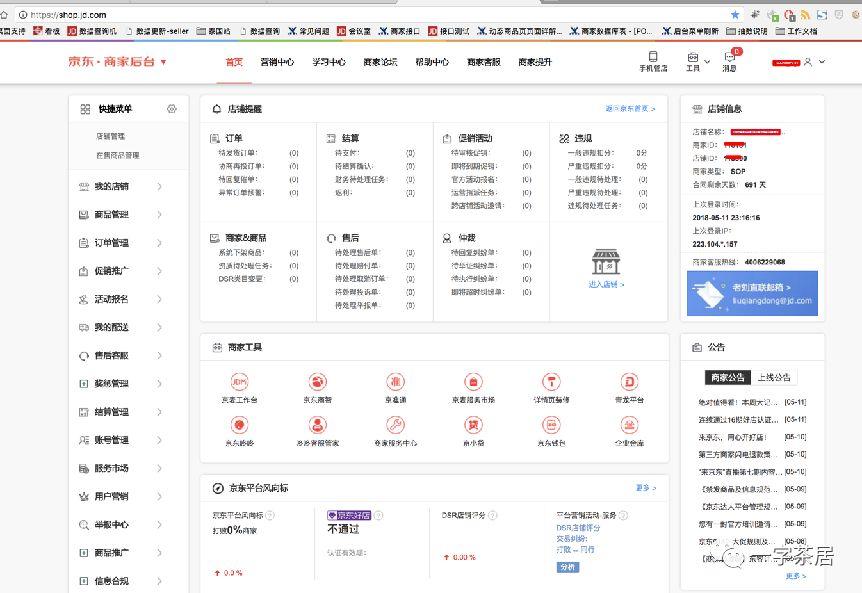Open the 京小贷 tool icon
The height and width of the screenshot is (593, 862).
pyautogui.click(x=473, y=425)
